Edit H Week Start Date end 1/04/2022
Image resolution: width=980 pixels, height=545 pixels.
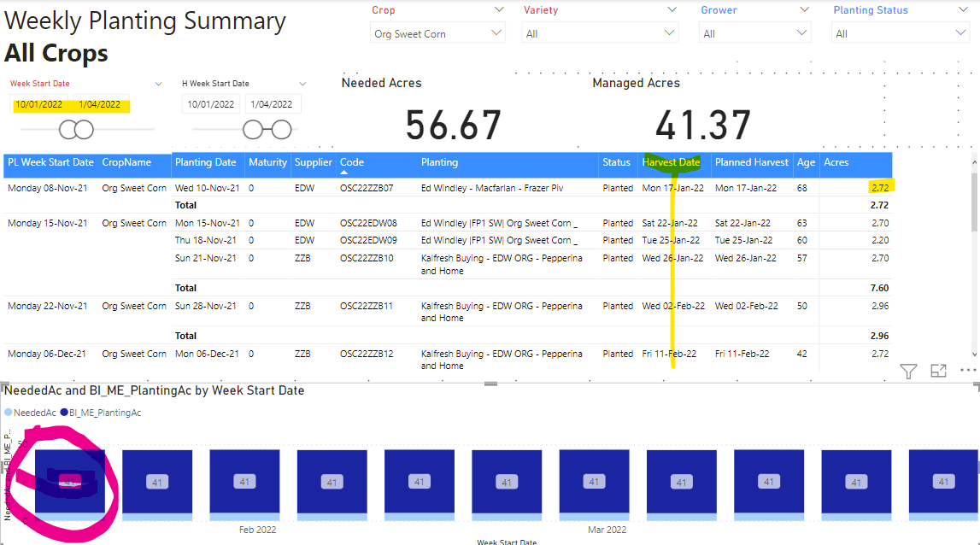pos(272,104)
